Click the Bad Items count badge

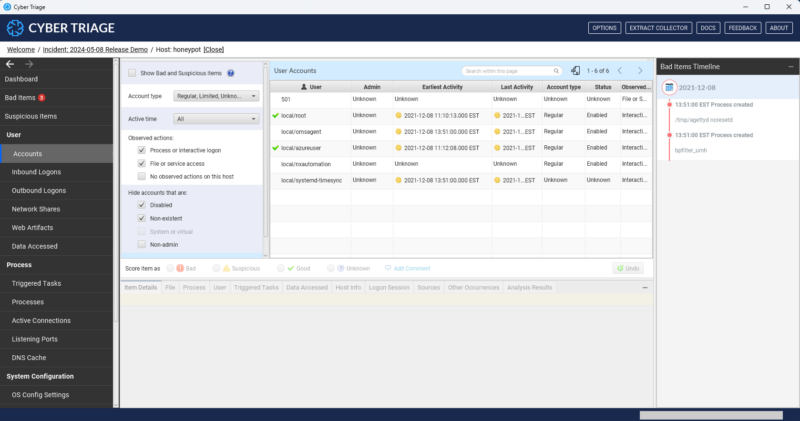pos(42,97)
